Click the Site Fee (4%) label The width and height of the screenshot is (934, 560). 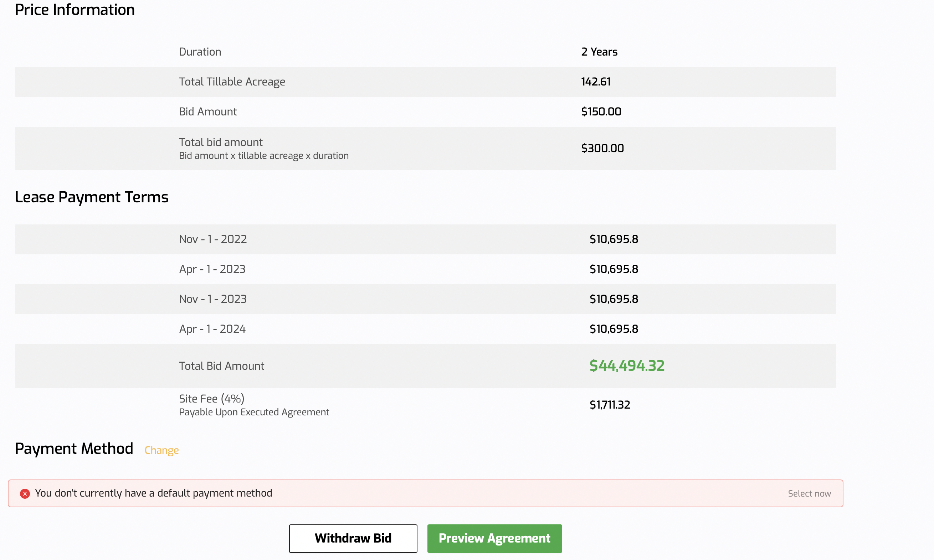point(212,399)
